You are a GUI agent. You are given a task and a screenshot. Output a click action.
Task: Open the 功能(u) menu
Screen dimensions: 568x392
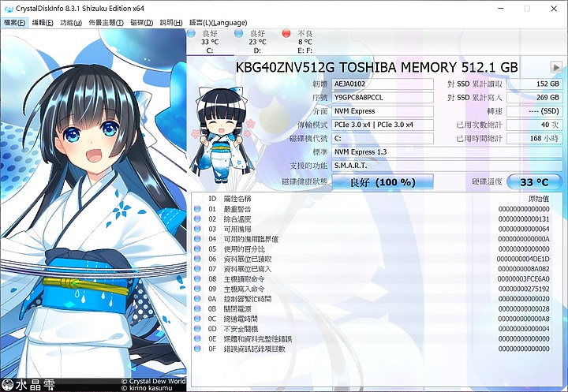tap(71, 22)
